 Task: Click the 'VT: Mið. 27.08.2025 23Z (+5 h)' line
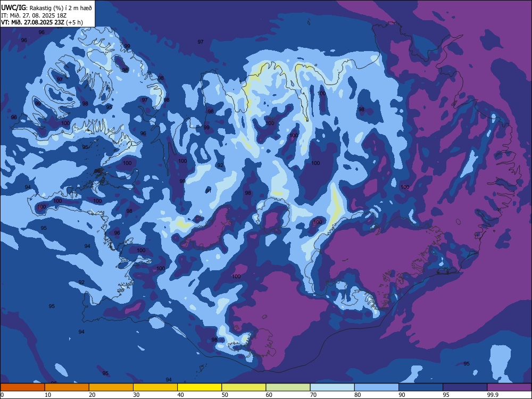pyautogui.click(x=41, y=22)
